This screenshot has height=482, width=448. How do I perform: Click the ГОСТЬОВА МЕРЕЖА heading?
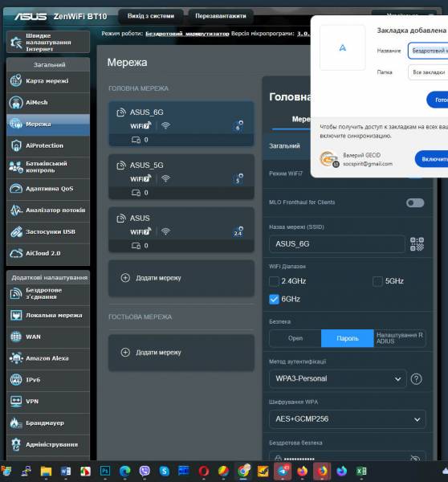[x=141, y=317]
